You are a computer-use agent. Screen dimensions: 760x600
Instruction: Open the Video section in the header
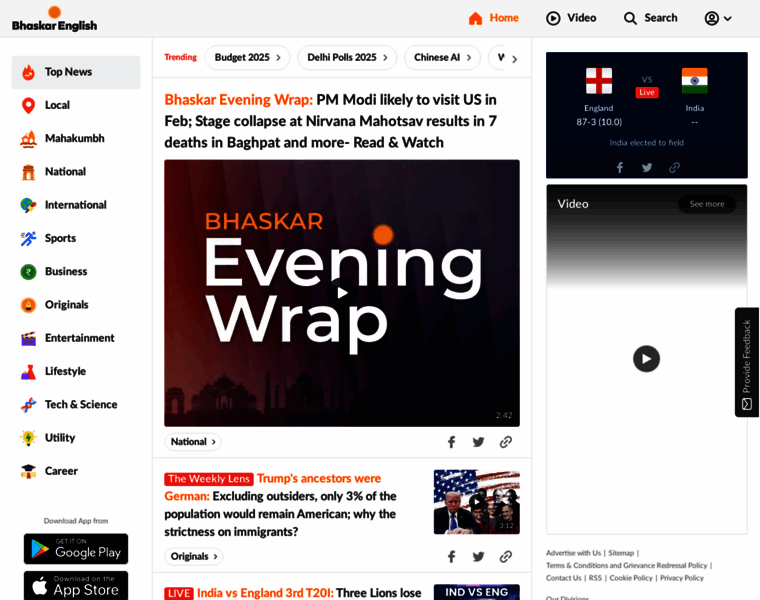(571, 18)
